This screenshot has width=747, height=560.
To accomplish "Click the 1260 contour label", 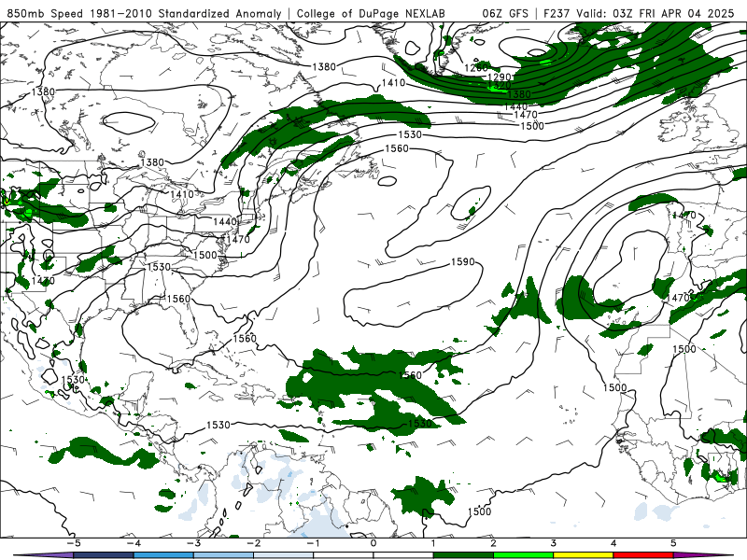I will click(x=476, y=68).
